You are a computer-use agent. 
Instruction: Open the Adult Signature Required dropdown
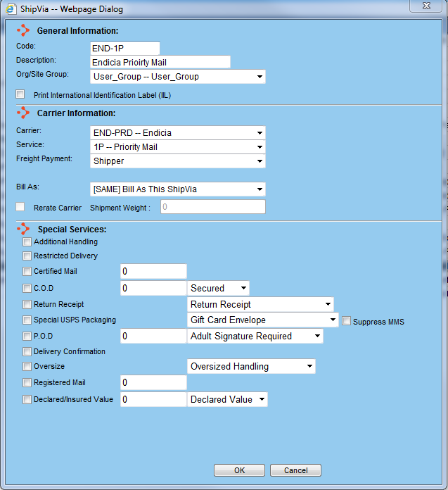point(255,337)
